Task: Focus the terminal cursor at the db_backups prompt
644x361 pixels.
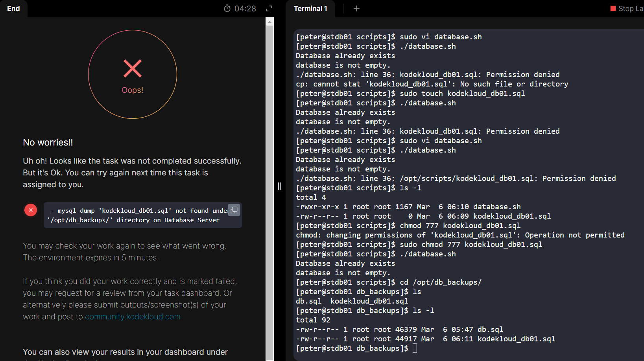Action: tap(415, 348)
